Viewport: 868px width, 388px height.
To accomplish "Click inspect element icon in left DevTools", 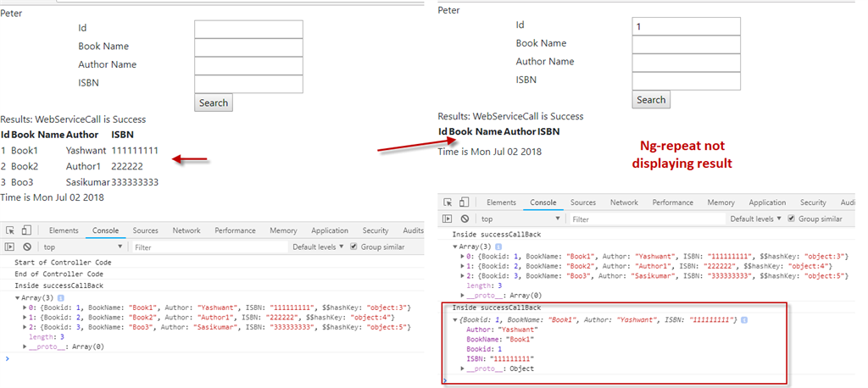I will 10,230.
